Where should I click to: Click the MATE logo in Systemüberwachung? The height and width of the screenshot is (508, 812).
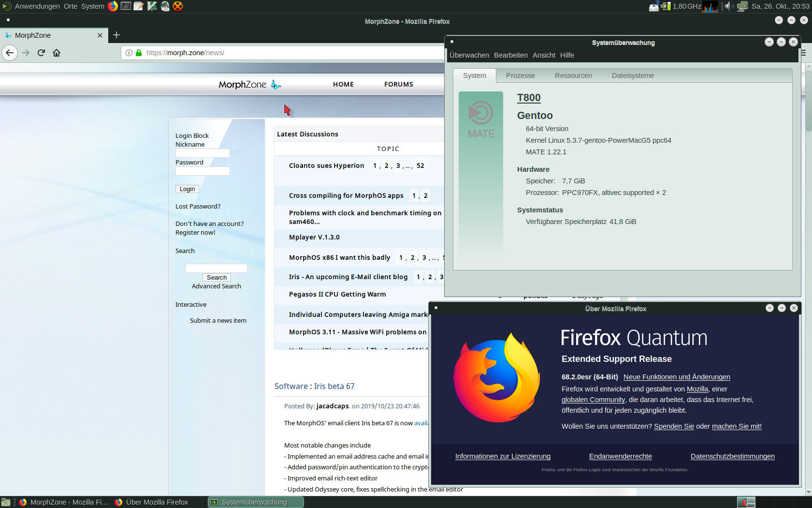[481, 119]
